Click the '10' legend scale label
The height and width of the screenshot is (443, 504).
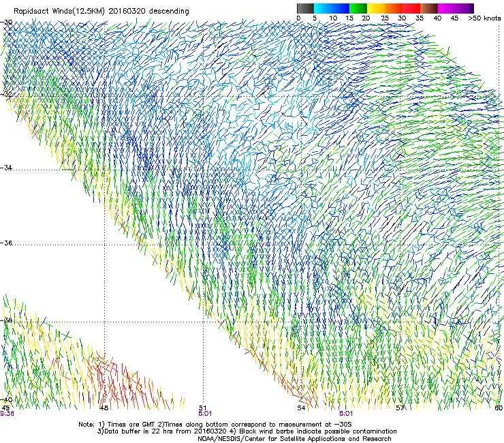[x=333, y=18]
